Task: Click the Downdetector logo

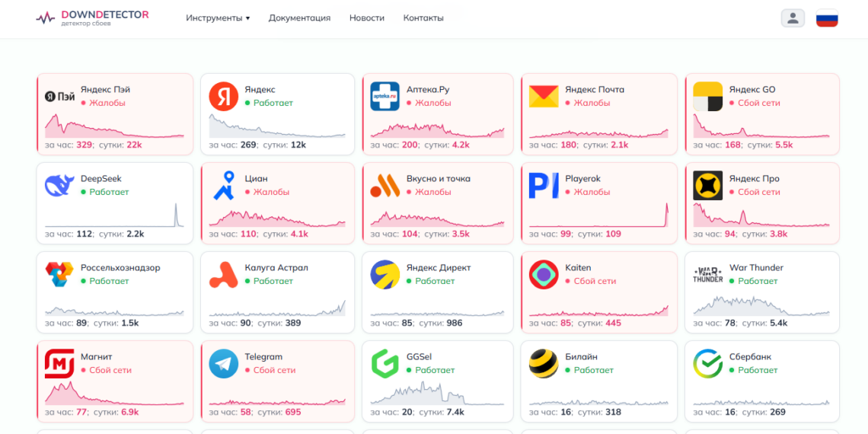Action: point(92,18)
